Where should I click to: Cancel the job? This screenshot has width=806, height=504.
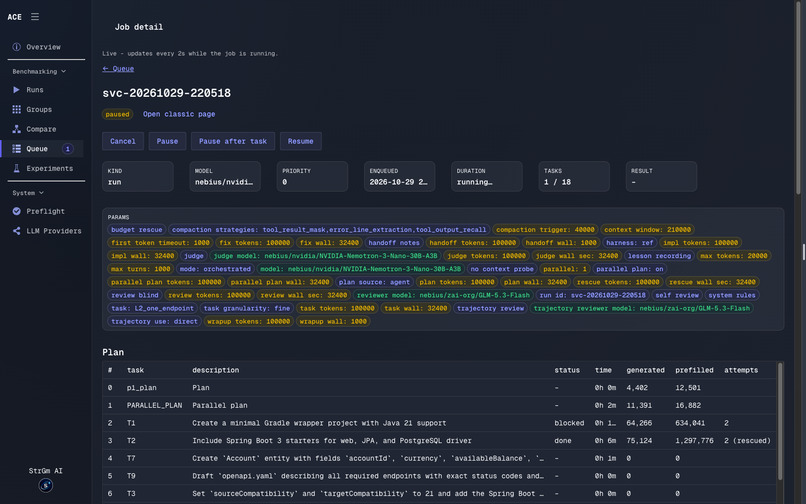[123, 141]
